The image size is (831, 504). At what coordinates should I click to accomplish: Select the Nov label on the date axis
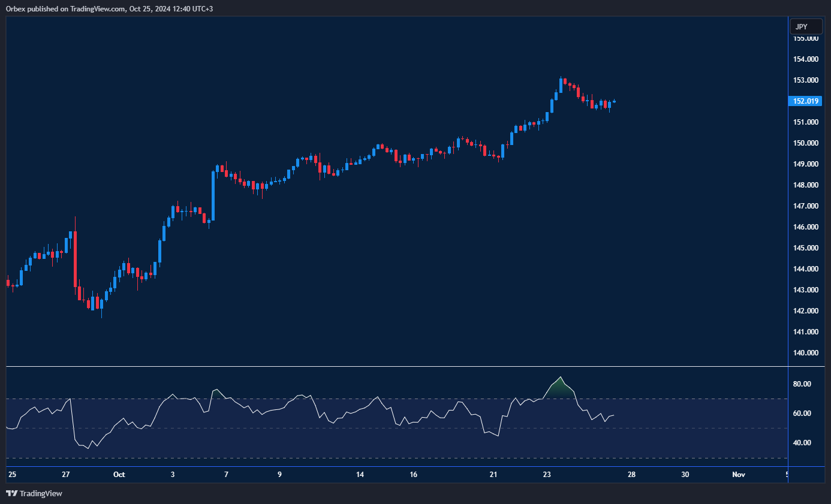(738, 475)
